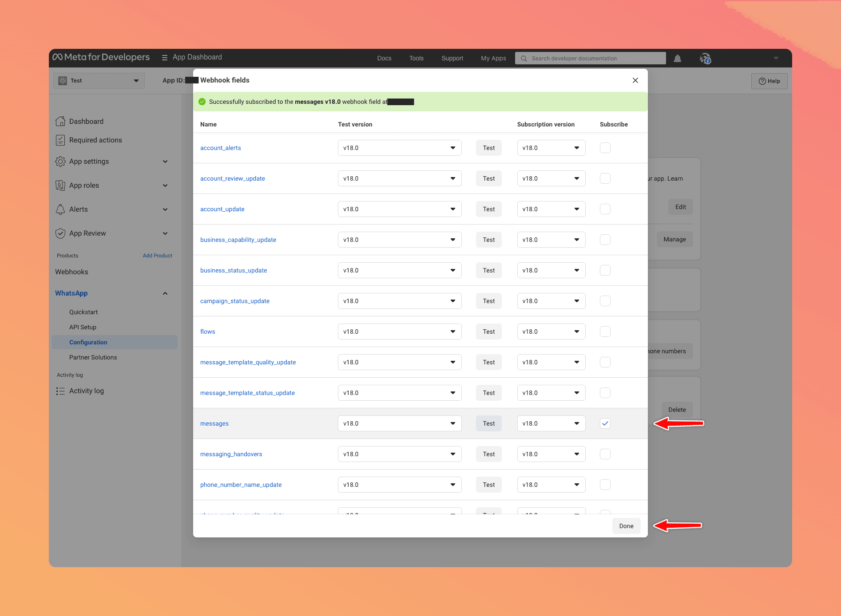Click Done to close webhook fields
This screenshot has width=841, height=616.
[x=627, y=526]
